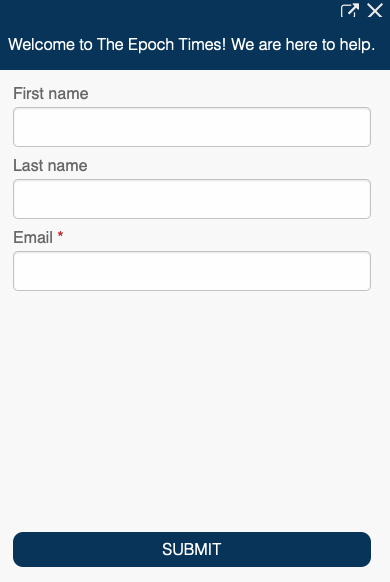Click the external-link arrow icon in header

point(350,10)
